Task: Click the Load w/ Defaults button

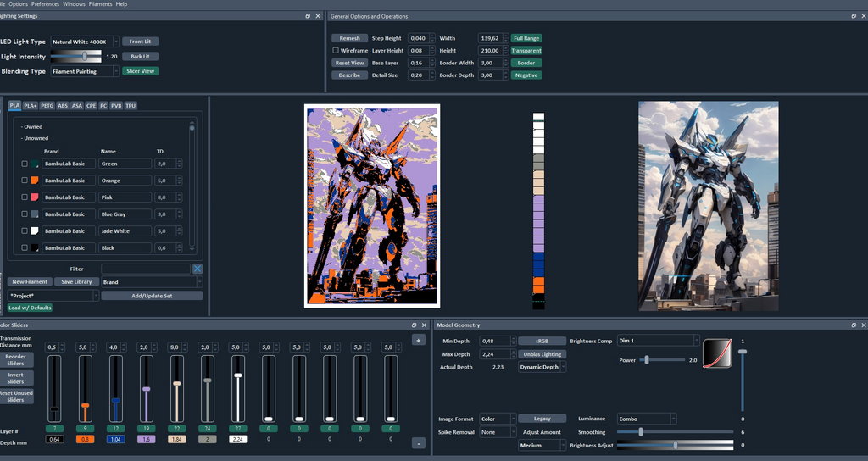Action: pyautogui.click(x=30, y=308)
